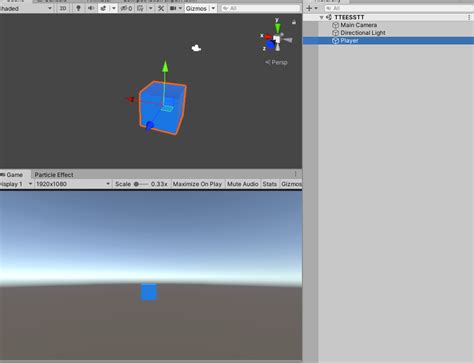Switch to the Particle Effect tab
The width and height of the screenshot is (474, 363).
[x=54, y=175]
